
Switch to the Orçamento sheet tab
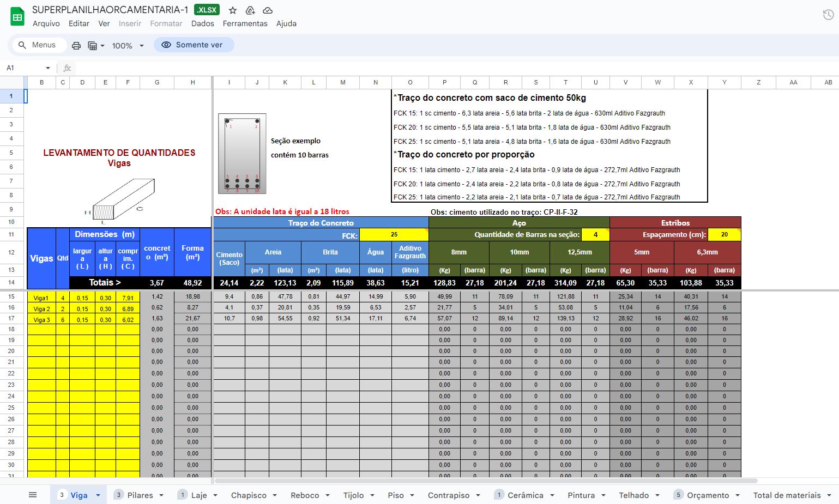pyautogui.click(x=708, y=495)
